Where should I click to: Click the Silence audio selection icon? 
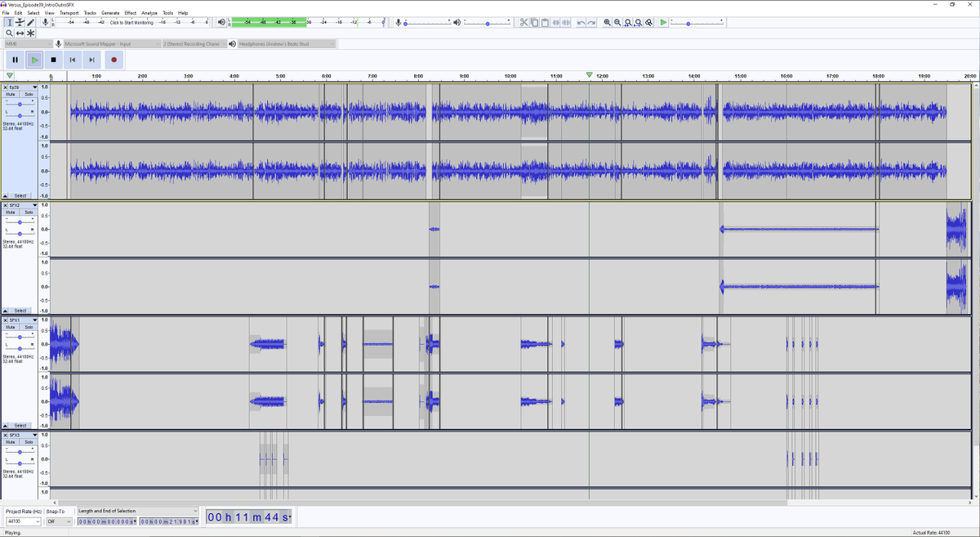[566, 22]
